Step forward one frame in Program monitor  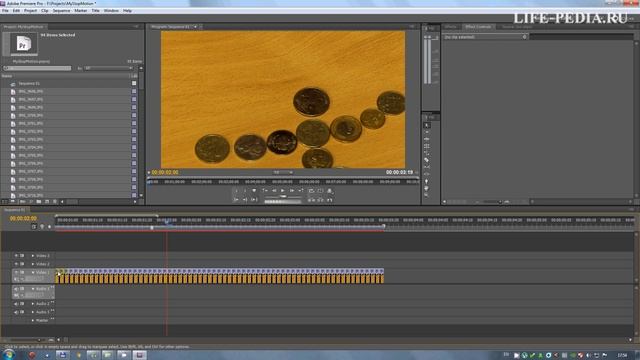(x=292, y=191)
